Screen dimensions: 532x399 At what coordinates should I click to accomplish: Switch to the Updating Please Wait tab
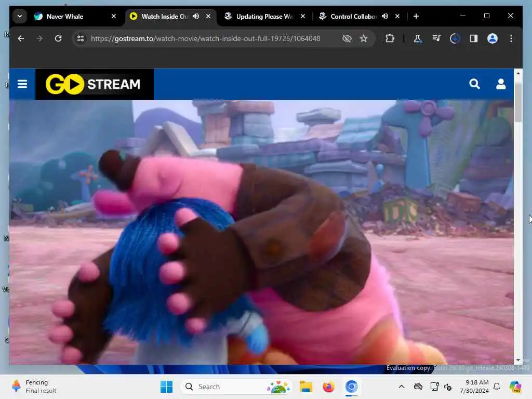click(x=260, y=16)
